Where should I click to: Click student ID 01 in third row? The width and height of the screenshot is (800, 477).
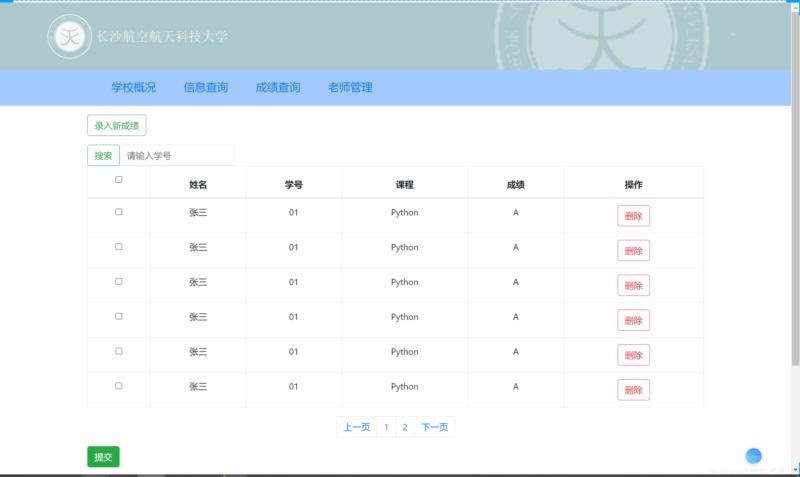(293, 282)
